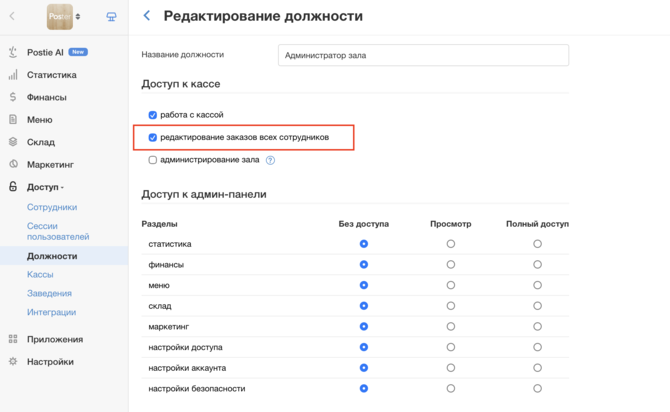Select Просмотр for статистика
The height and width of the screenshot is (412, 670).
pyautogui.click(x=450, y=244)
